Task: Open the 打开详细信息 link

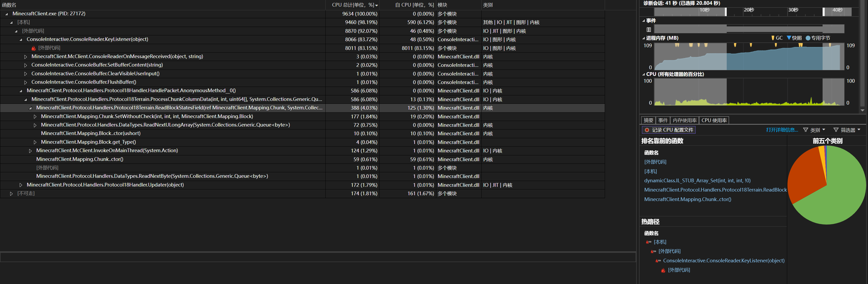Action: click(782, 130)
